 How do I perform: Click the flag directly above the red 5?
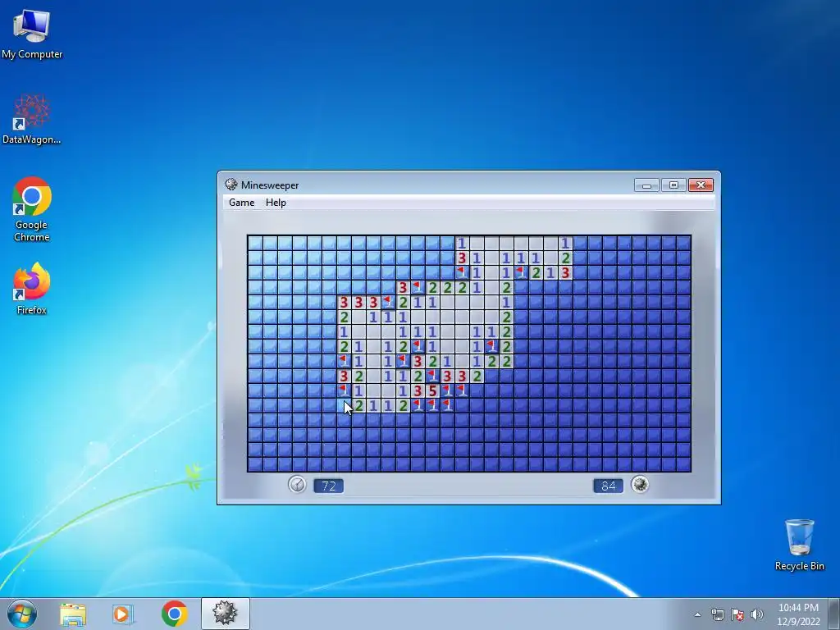(432, 376)
